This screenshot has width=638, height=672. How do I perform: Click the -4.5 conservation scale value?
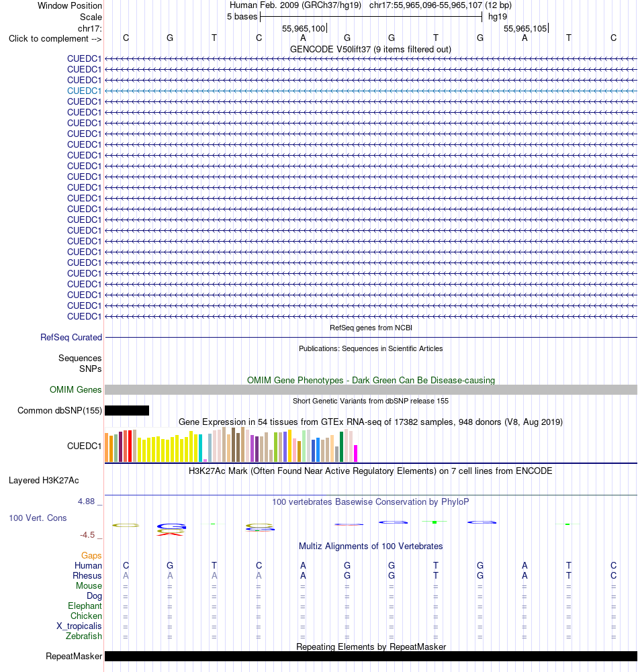coord(87,535)
